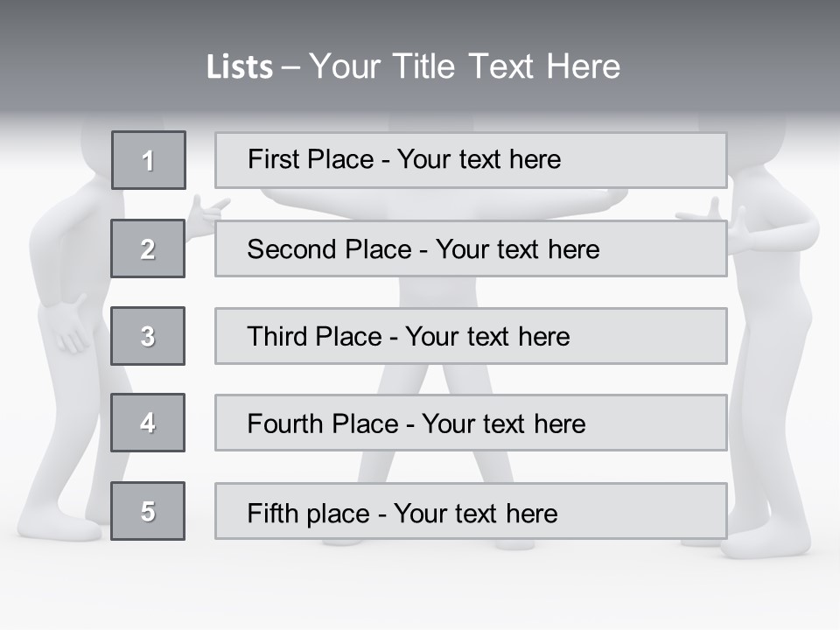Click the "Fifth place" text box
Viewport: 840px width, 630px height.
pos(471,511)
